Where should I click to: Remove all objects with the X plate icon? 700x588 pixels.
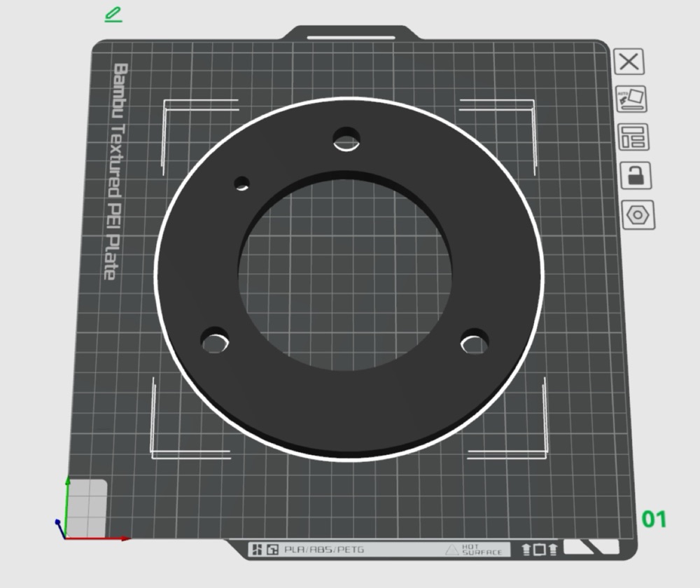click(629, 62)
